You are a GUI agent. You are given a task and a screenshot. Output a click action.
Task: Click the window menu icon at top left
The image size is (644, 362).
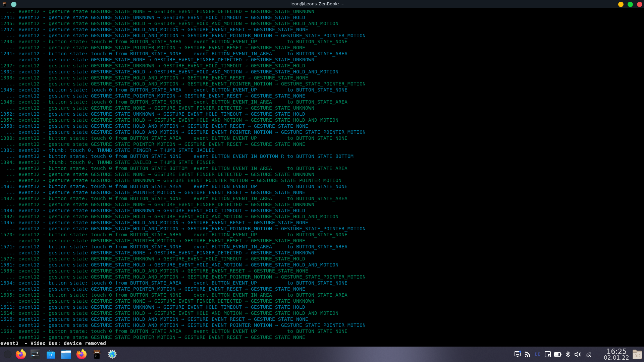coord(4,4)
